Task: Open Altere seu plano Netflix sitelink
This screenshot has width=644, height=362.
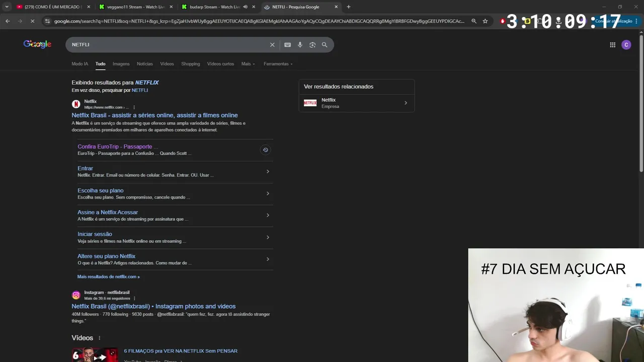Action: coord(106,256)
